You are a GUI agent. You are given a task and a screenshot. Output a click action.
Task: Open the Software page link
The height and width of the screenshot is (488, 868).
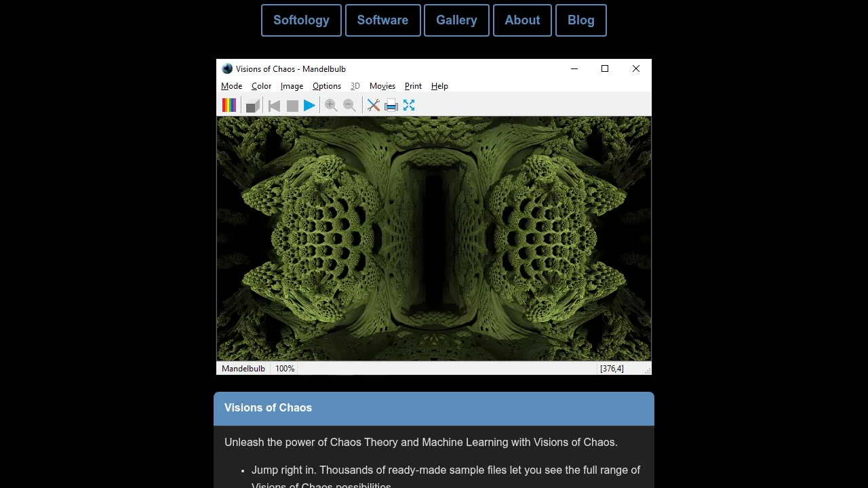pyautogui.click(x=382, y=20)
